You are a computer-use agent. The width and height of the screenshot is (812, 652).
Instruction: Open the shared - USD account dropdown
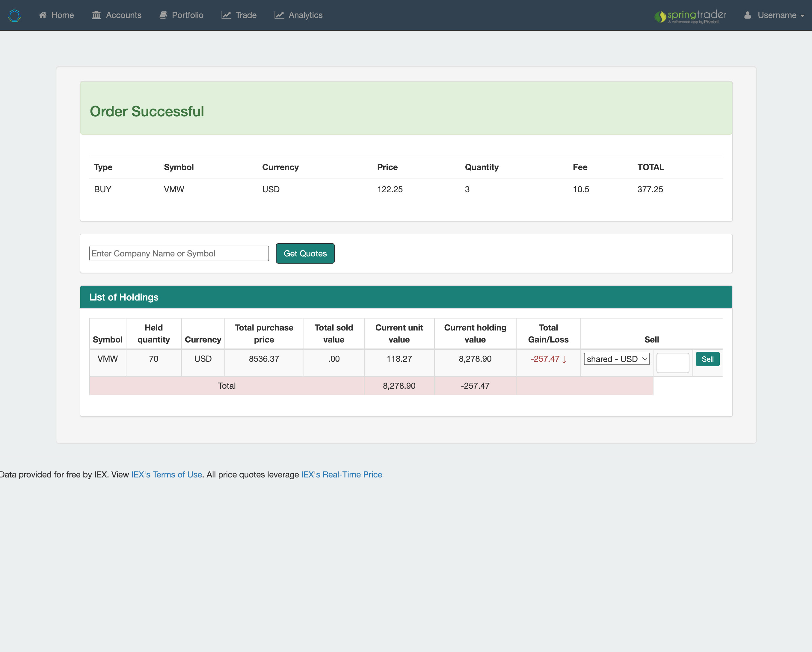coord(617,359)
